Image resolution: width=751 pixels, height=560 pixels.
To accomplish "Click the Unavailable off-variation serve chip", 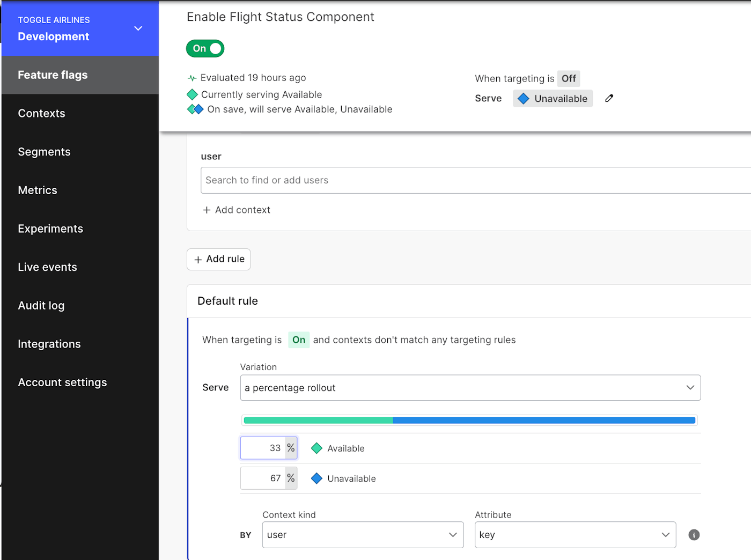I will click(x=553, y=99).
